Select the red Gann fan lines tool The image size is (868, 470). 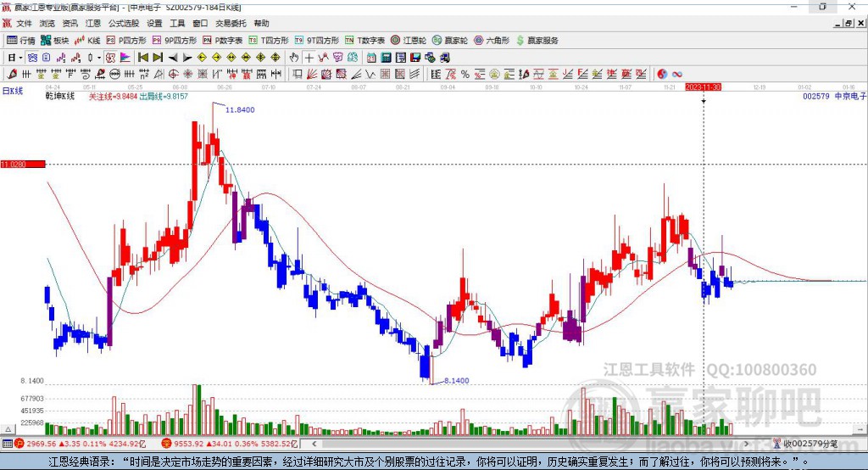pos(312,74)
